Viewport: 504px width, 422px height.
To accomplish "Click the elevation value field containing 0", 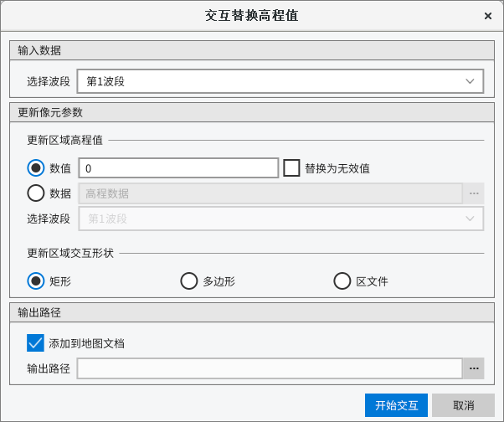I will tap(177, 168).
